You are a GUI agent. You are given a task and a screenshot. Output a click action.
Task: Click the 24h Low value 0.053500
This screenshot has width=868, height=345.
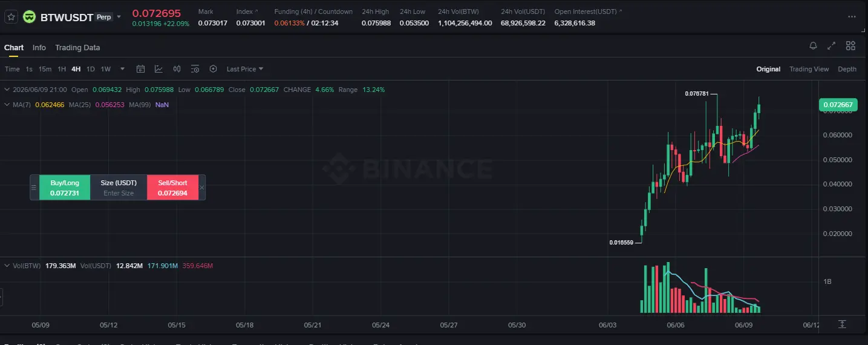click(414, 23)
